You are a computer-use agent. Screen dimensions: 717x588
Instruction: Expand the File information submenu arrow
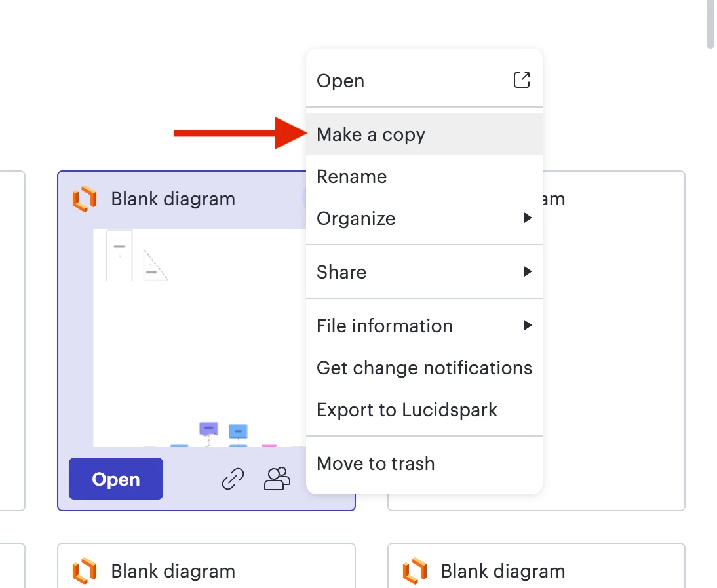click(528, 325)
